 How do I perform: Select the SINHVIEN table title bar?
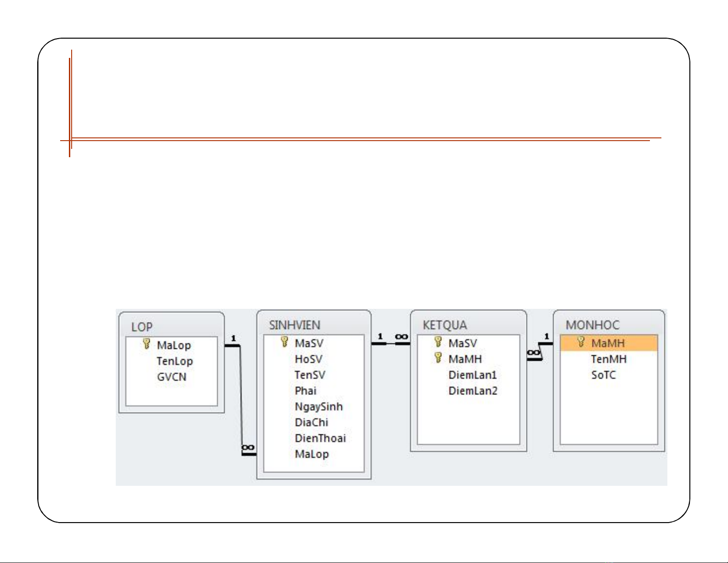pyautogui.click(x=313, y=325)
